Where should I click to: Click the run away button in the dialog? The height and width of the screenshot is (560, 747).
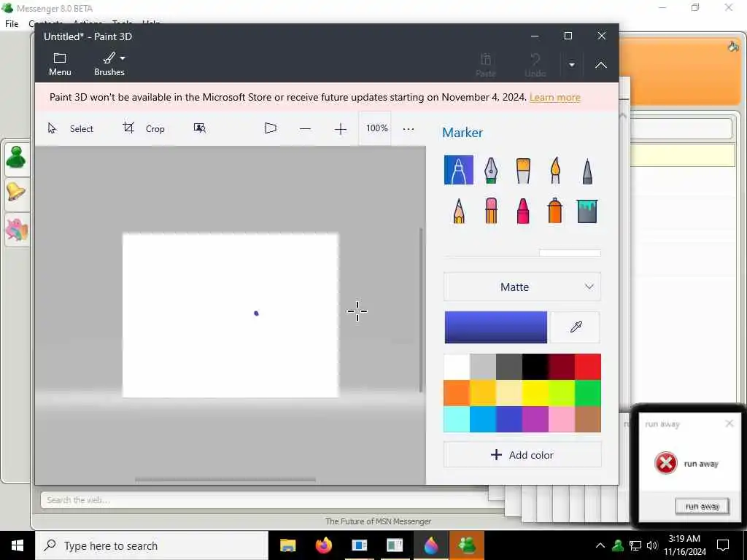tap(702, 506)
